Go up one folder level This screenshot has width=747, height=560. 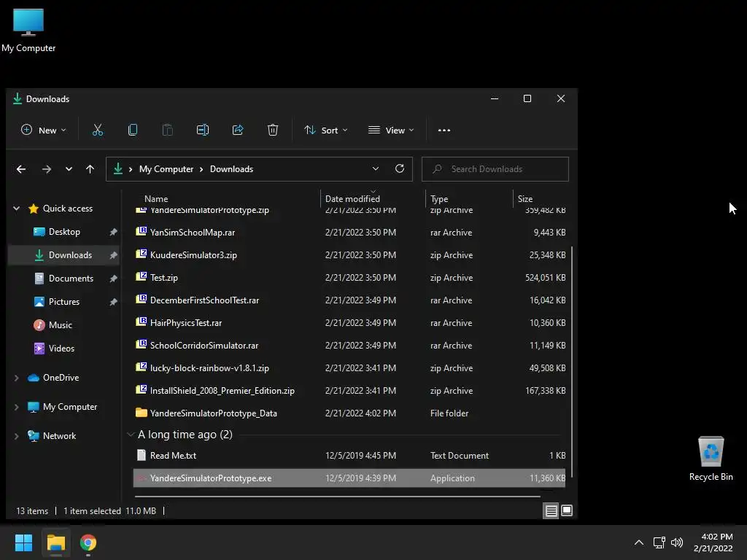[90, 169]
